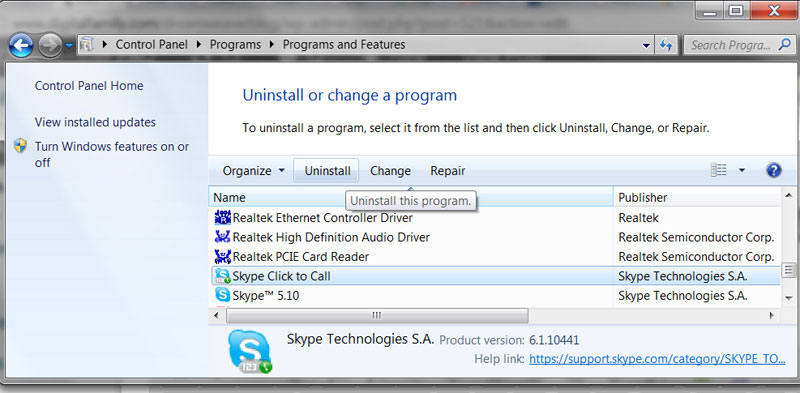
Task: Click the Realtek Ethernet Controller icon
Action: click(x=222, y=218)
